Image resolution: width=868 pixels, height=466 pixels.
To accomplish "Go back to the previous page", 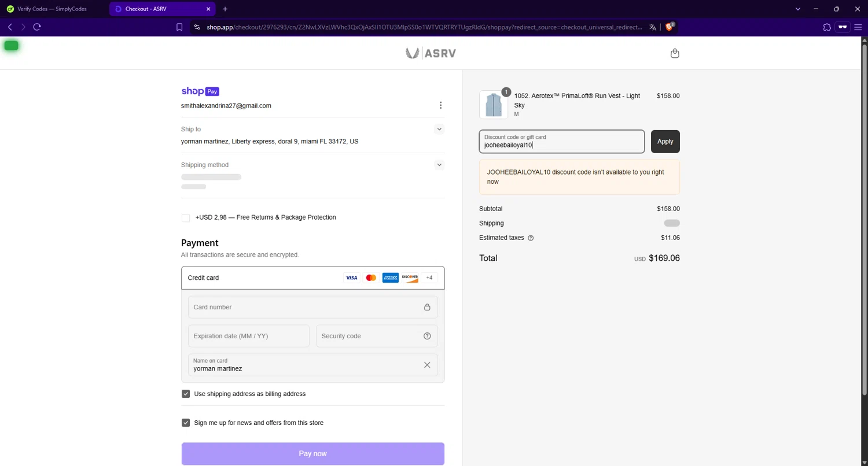I will 10,27.
